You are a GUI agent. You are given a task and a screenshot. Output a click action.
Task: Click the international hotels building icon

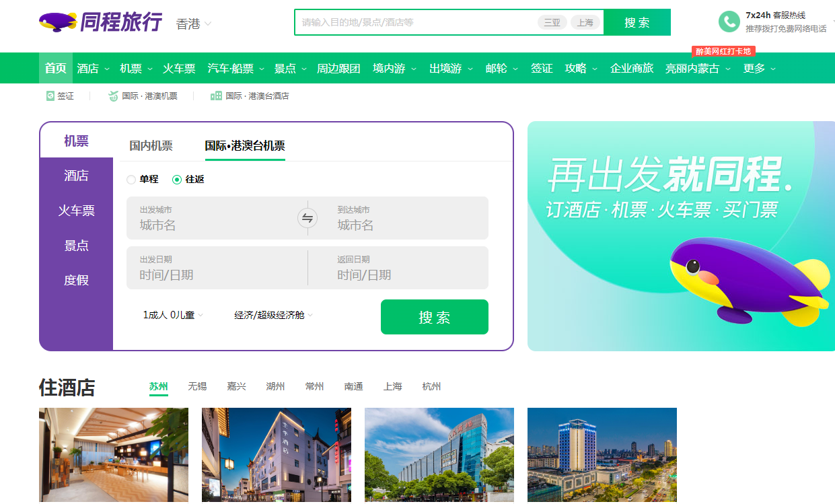tap(216, 96)
